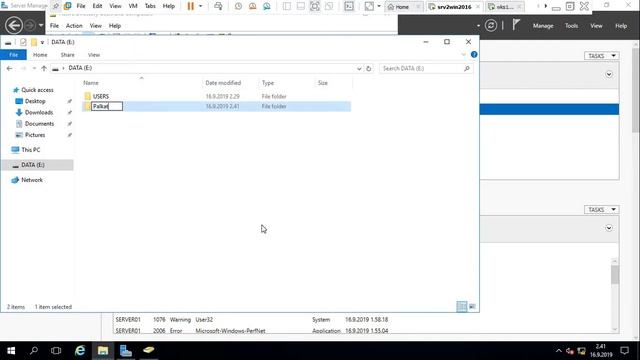Select Network in navigation pane

[x=31, y=180]
